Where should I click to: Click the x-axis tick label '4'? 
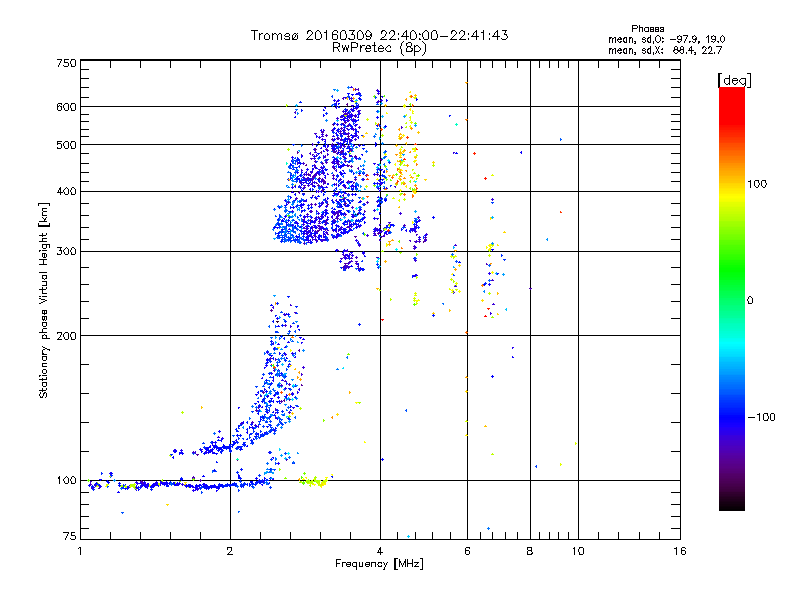point(380,551)
